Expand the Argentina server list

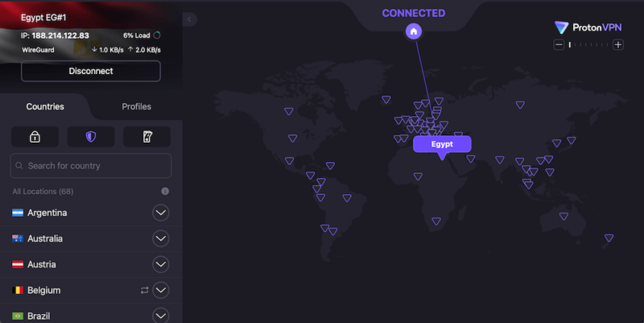pos(160,213)
